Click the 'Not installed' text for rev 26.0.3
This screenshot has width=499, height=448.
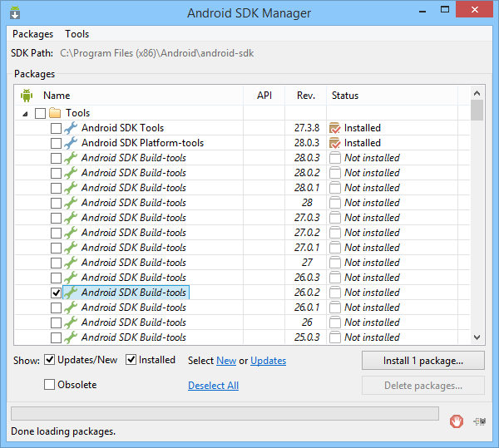[372, 278]
